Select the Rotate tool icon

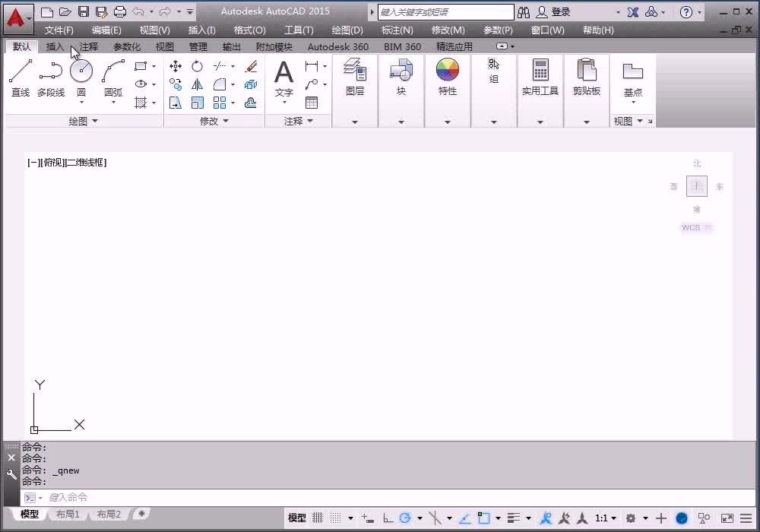(197, 66)
